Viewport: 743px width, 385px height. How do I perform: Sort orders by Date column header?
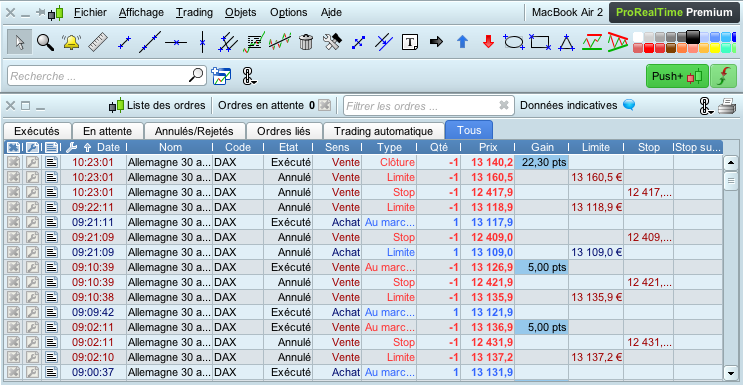coord(109,147)
